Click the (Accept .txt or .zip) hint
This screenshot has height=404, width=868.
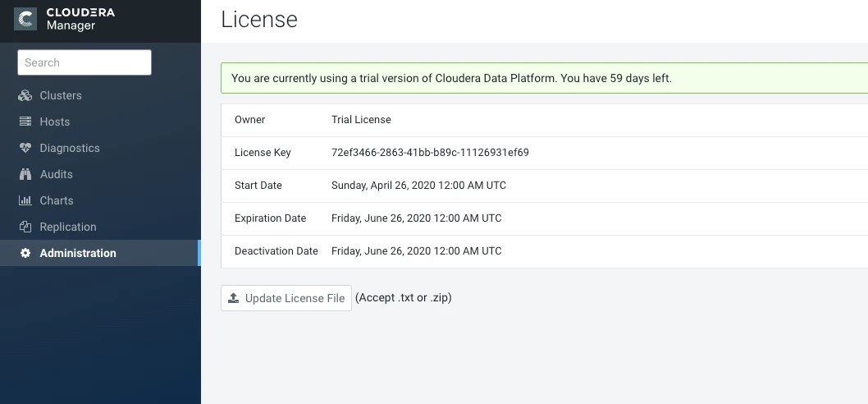pyautogui.click(x=404, y=297)
